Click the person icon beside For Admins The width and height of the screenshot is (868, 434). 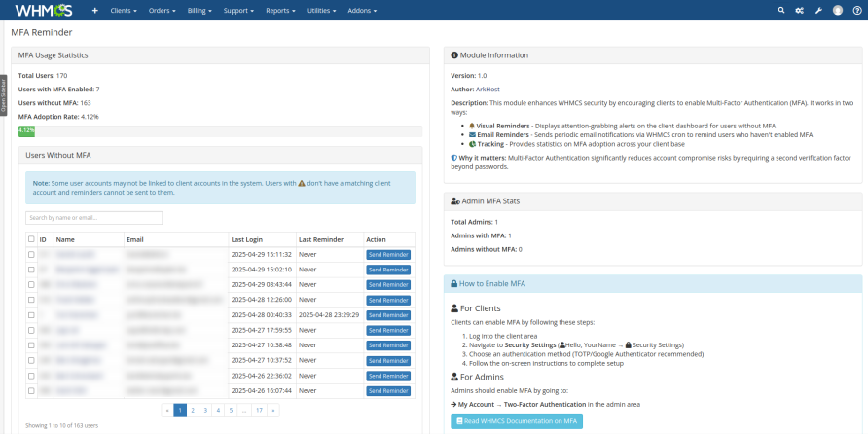(454, 377)
